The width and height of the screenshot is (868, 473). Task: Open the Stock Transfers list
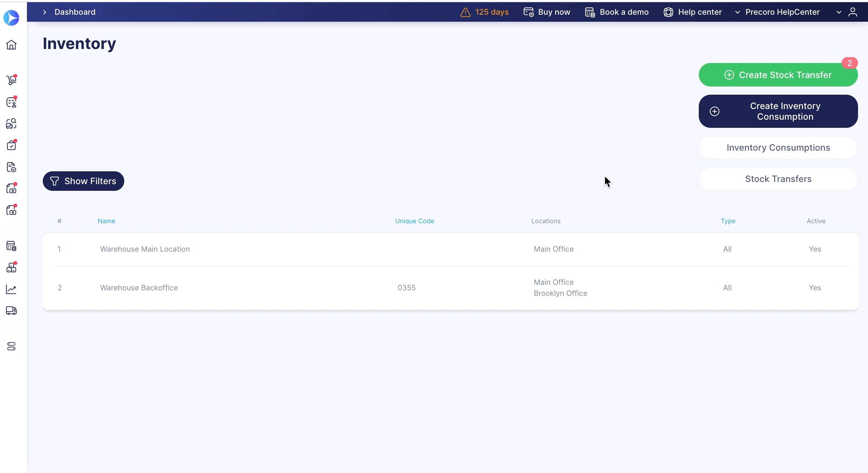pyautogui.click(x=778, y=179)
